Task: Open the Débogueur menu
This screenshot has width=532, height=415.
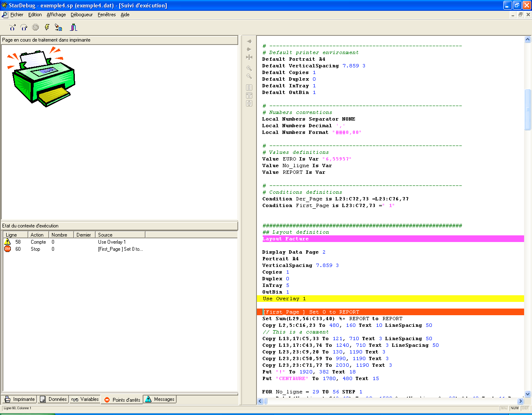Action: pyautogui.click(x=81, y=15)
